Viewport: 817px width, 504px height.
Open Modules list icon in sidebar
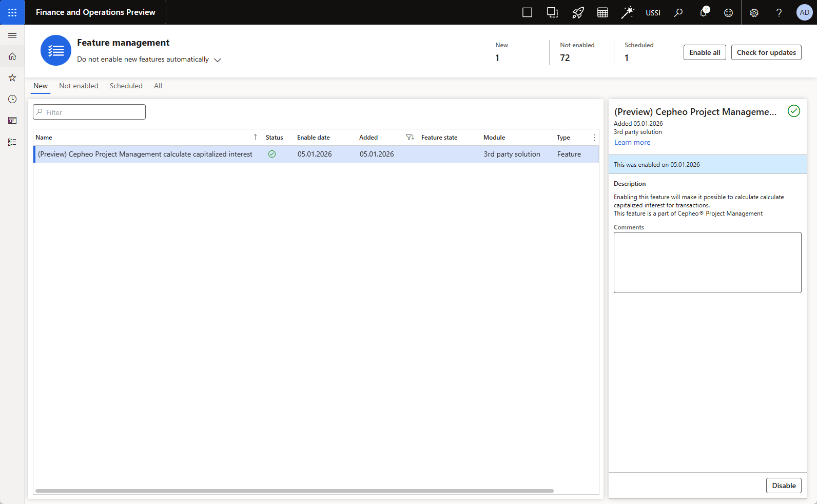click(x=12, y=142)
